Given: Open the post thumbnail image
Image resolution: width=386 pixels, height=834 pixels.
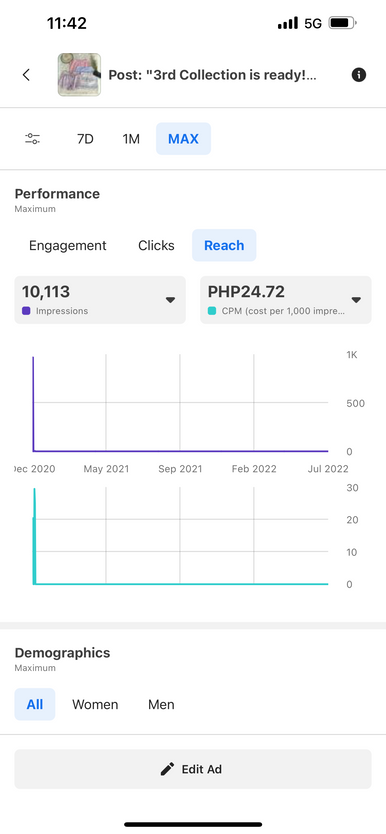Looking at the screenshot, I should pyautogui.click(x=79, y=75).
